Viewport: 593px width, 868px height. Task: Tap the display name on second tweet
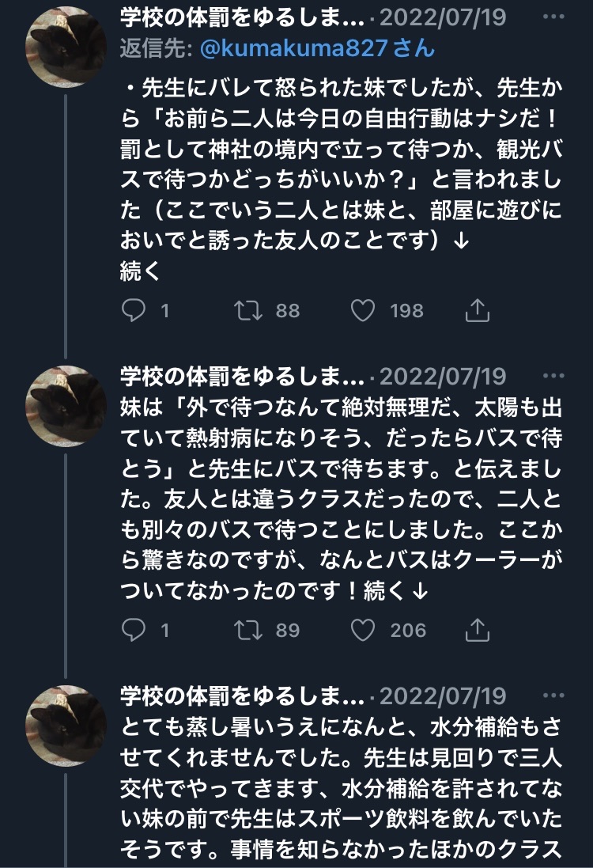click(x=242, y=374)
